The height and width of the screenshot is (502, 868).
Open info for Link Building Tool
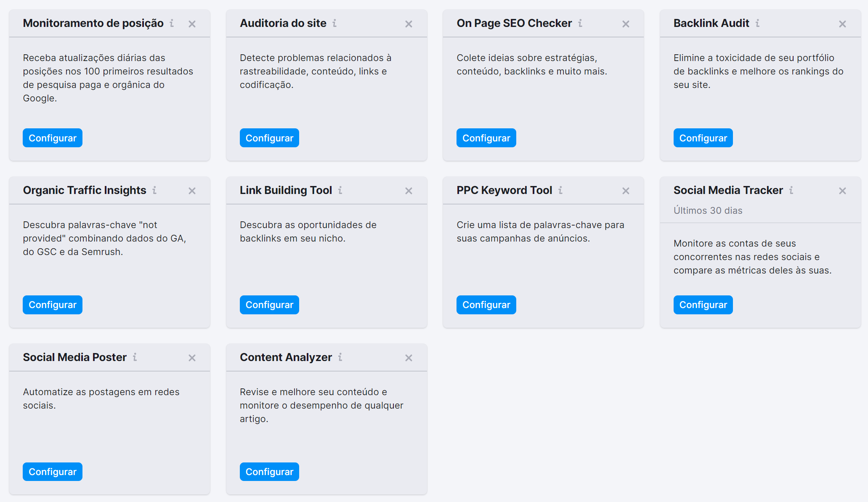coord(341,191)
